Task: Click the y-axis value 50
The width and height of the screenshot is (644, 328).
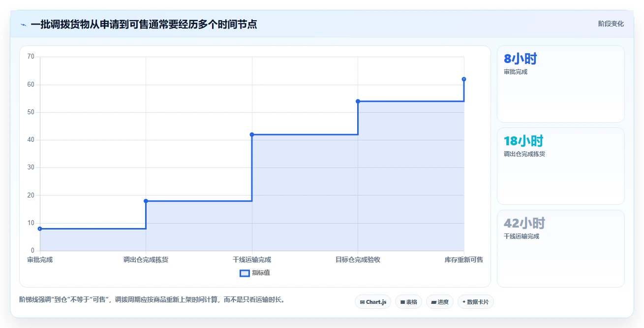Action: [x=31, y=112]
